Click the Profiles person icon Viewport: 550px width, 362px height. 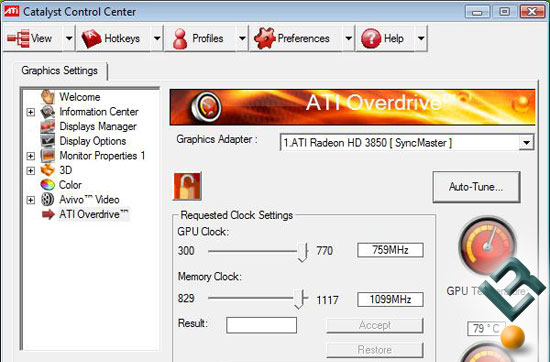180,38
